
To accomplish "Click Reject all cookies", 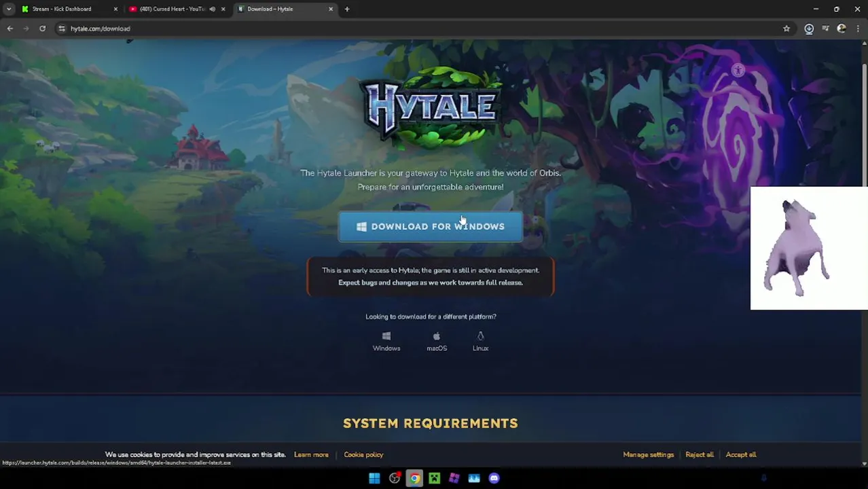I will tap(700, 454).
